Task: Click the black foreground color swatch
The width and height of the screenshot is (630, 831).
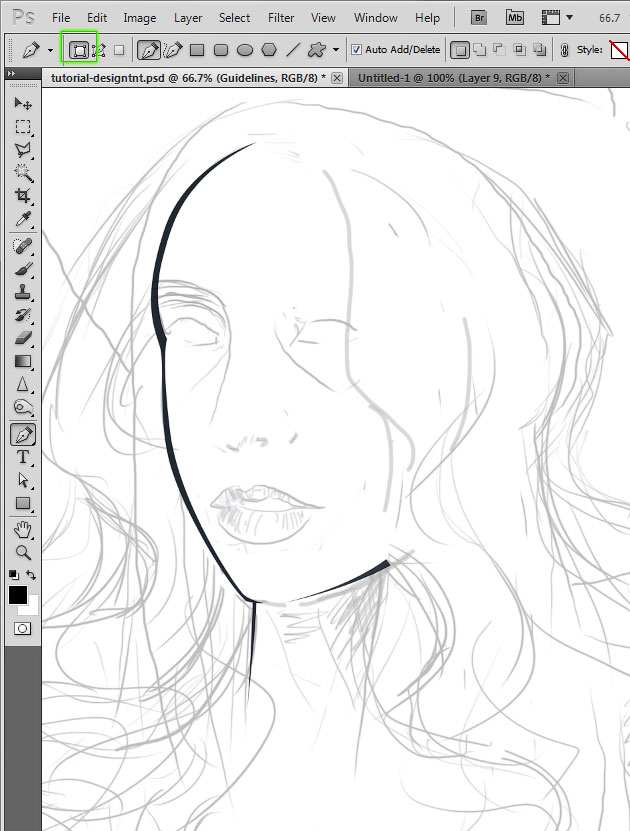Action: [x=17, y=595]
